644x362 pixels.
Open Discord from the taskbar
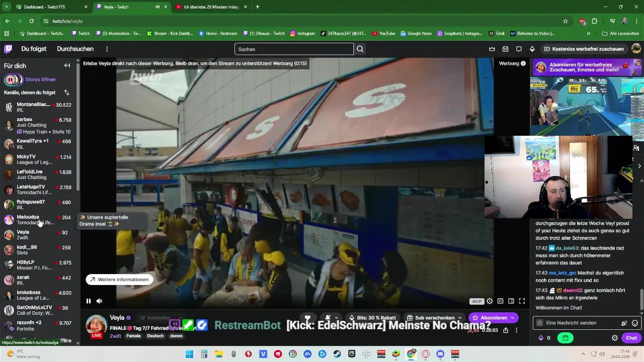tap(441, 354)
